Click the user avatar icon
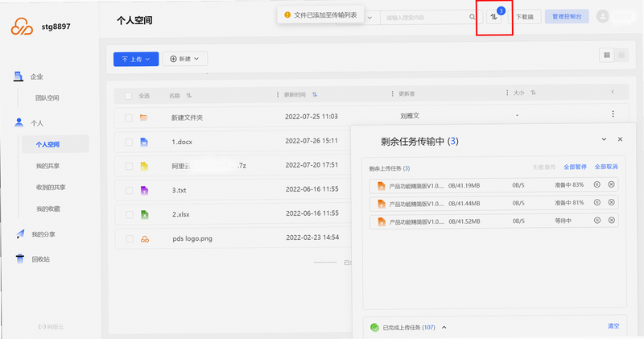This screenshot has height=339, width=644. click(x=602, y=16)
